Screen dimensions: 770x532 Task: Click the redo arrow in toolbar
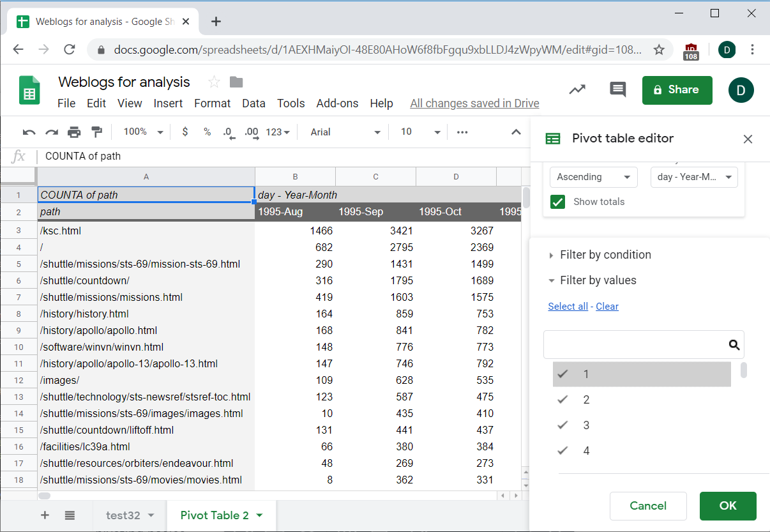coord(52,132)
